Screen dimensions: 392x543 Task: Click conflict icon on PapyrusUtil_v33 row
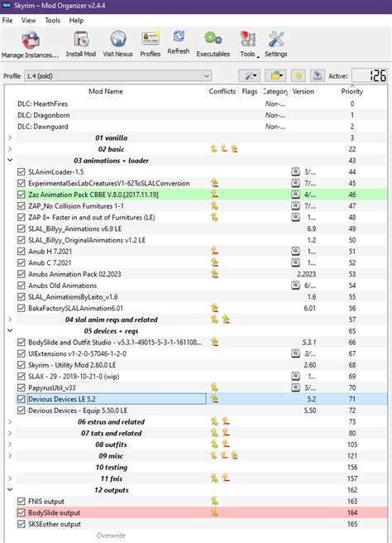point(214,387)
